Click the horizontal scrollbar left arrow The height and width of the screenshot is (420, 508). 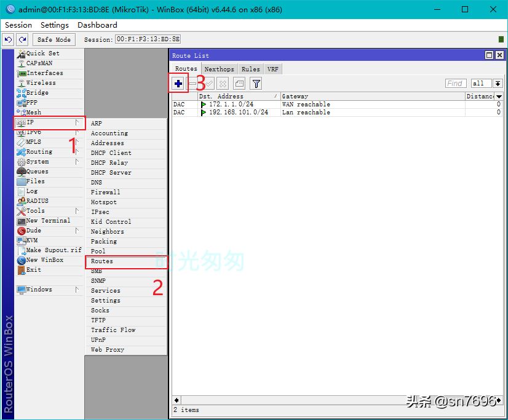pyautogui.click(x=177, y=400)
